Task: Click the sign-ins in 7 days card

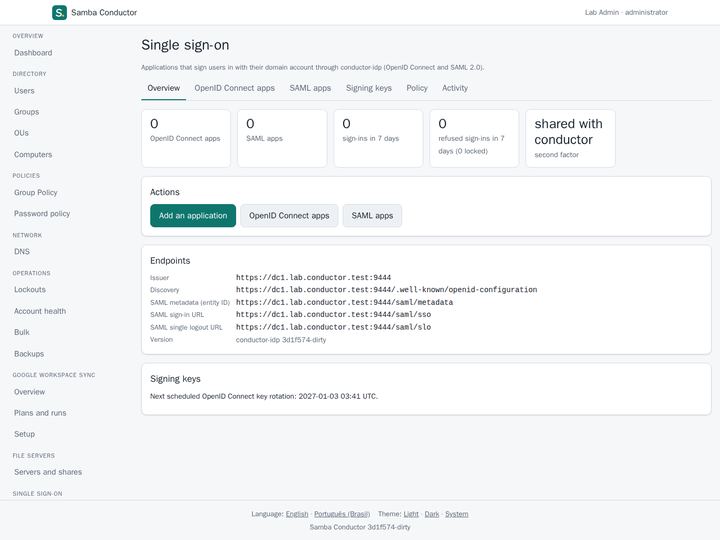Action: [x=378, y=138]
